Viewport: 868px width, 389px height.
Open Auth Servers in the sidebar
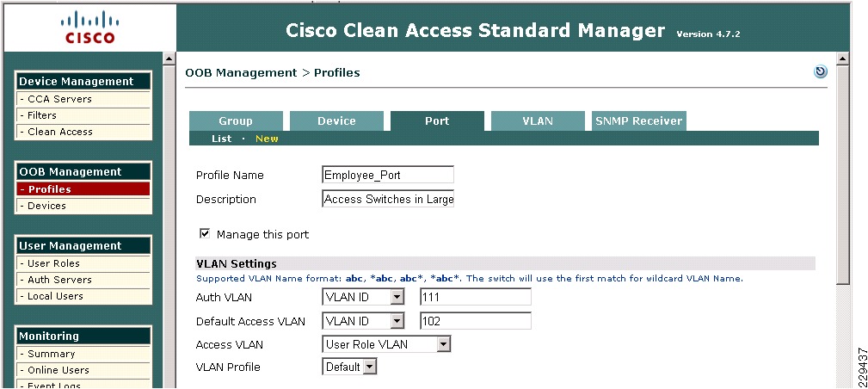coord(83,280)
